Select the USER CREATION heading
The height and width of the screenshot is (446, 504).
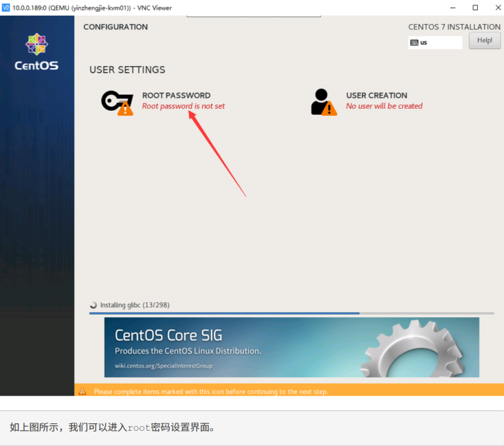tap(376, 96)
